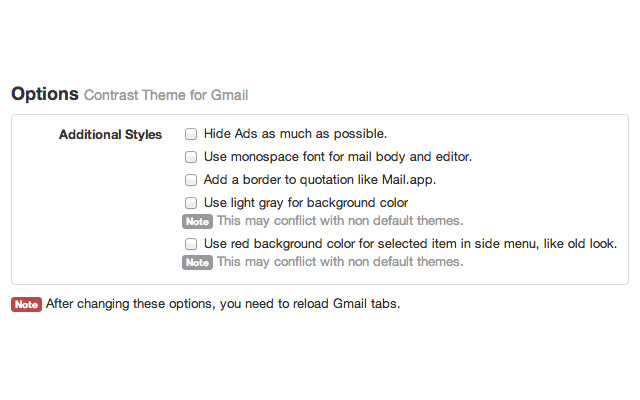Viewport: 640px width, 400px height.
Task: Toggle the light gray background checkbox
Action: (191, 204)
